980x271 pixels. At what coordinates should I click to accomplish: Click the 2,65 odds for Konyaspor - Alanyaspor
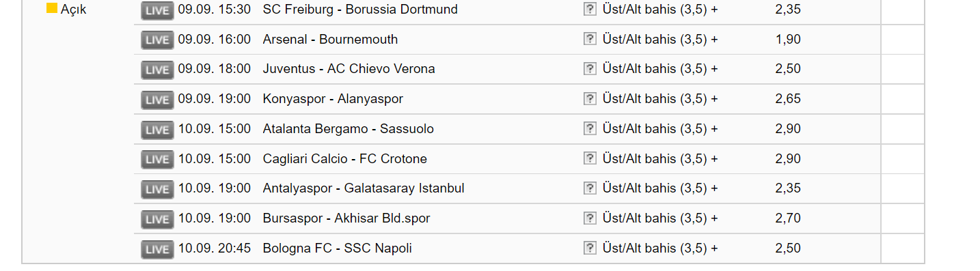tap(788, 99)
